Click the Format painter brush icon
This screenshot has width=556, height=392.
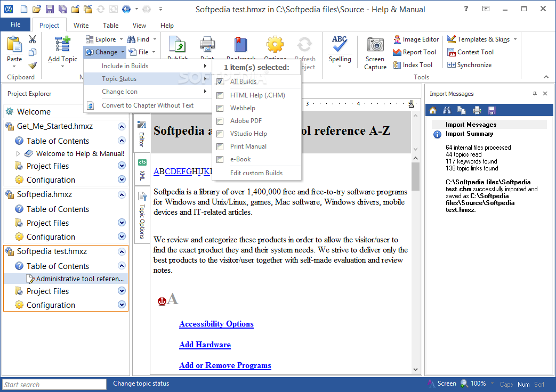[x=33, y=65]
